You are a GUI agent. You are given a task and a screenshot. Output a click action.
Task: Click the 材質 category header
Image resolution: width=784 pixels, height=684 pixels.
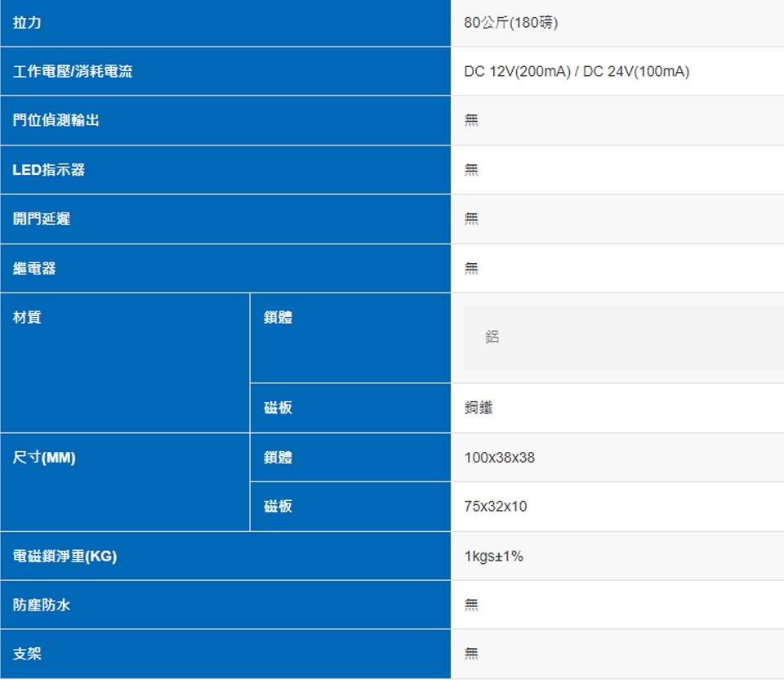pos(27,318)
